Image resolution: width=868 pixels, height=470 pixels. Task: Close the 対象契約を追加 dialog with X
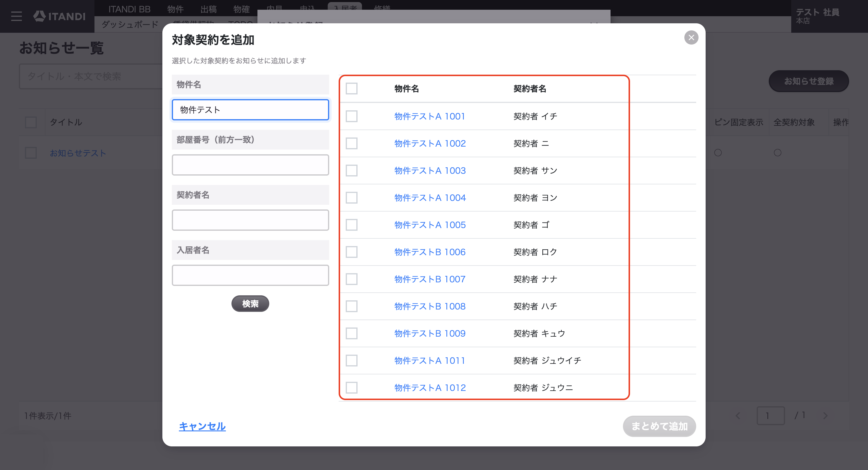point(691,37)
